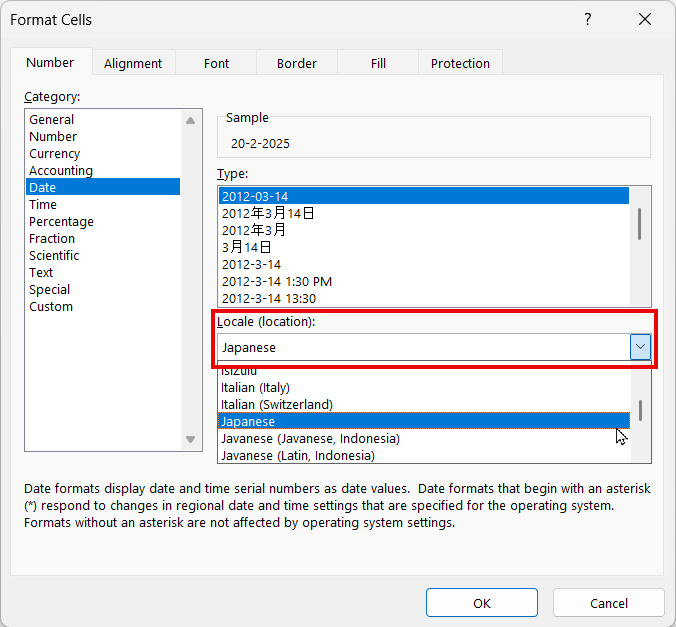This screenshot has width=676, height=627.
Task: Open the help question mark button
Action: (587, 19)
